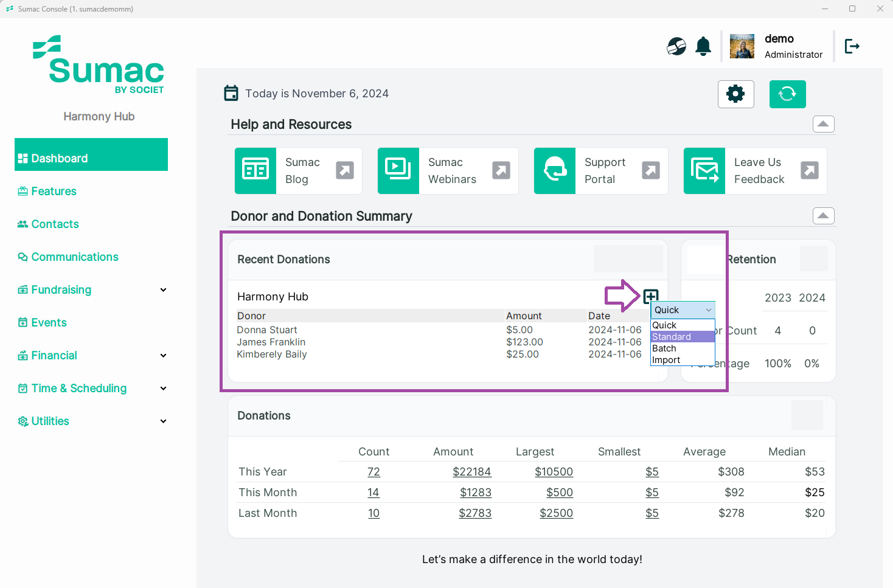Collapse the Help and Resources section
This screenshot has height=588, width=893.
pyautogui.click(x=824, y=124)
